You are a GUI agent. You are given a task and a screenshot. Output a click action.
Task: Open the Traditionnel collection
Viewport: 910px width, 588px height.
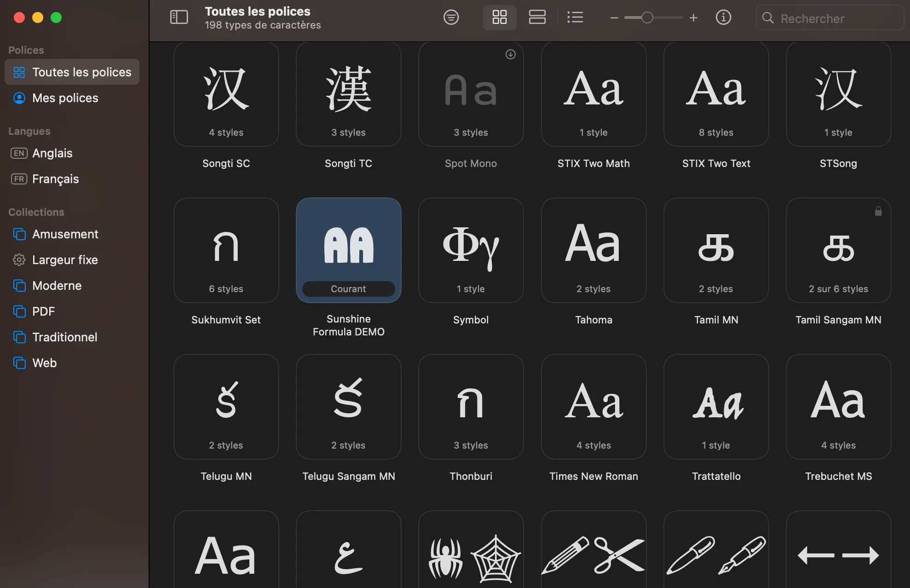tap(72, 337)
